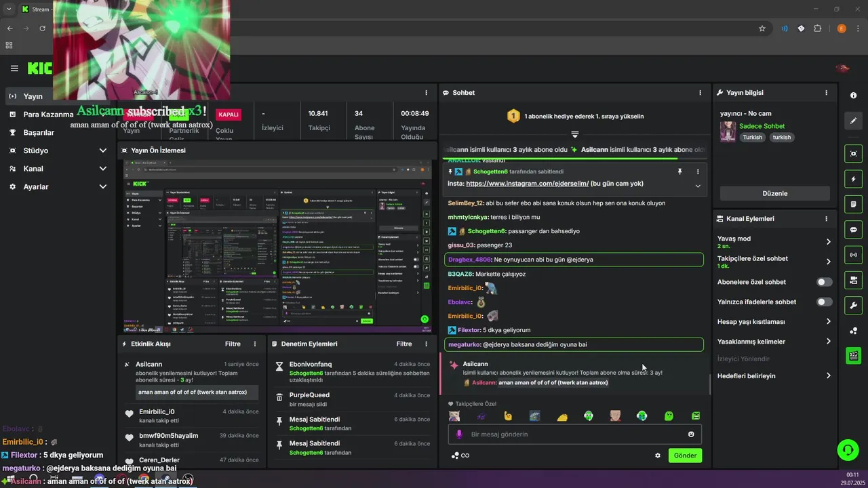The height and width of the screenshot is (488, 868).
Task: Bookmark page with the star icon
Action: pyautogui.click(x=762, y=28)
